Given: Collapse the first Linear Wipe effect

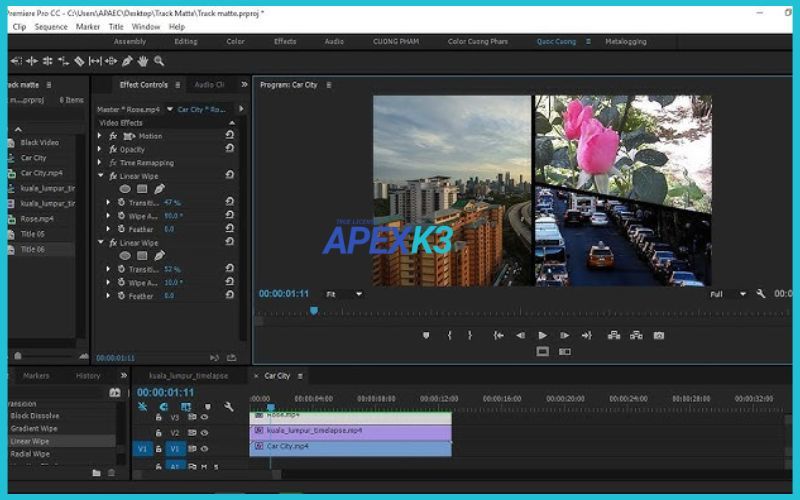Looking at the screenshot, I should [101, 176].
